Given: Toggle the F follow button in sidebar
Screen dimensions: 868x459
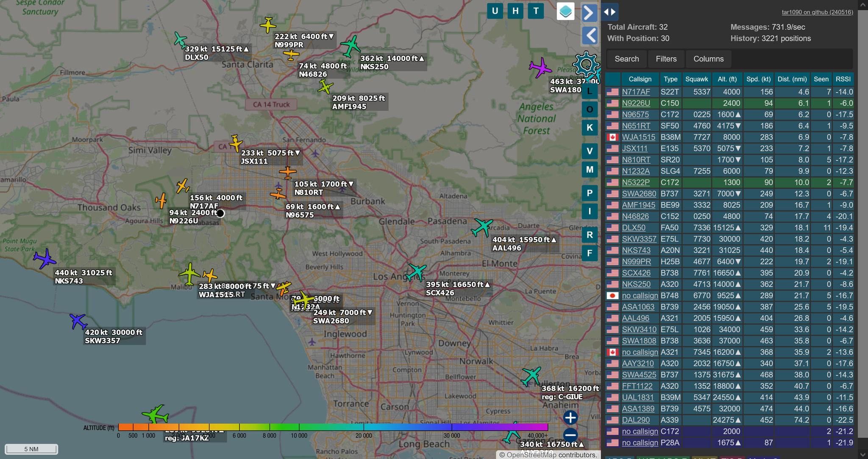Looking at the screenshot, I should (x=589, y=253).
